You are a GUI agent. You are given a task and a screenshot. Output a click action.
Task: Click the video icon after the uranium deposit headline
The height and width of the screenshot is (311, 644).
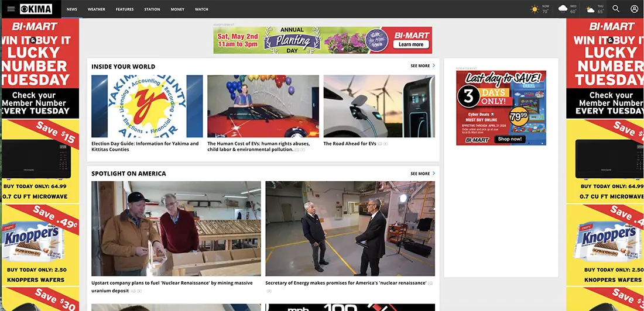tap(139, 291)
